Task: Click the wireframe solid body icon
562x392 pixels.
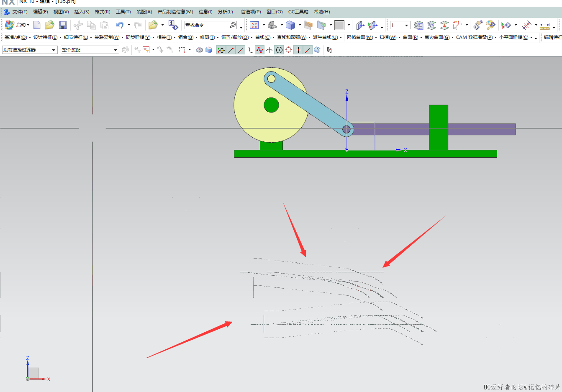Action: click(x=200, y=50)
